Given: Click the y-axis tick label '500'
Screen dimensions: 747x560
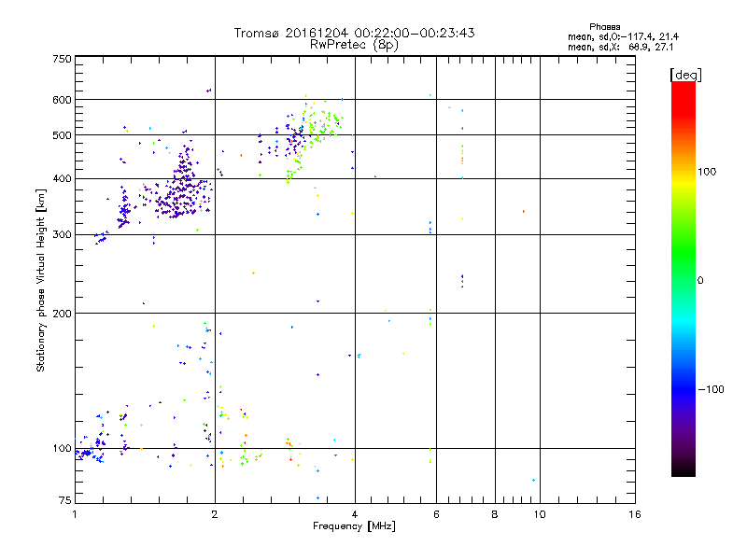Looking at the screenshot, I should [62, 135].
